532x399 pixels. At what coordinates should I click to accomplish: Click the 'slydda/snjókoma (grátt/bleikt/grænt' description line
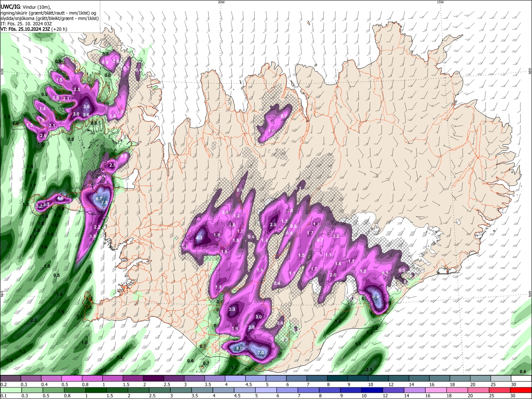[x=49, y=18]
